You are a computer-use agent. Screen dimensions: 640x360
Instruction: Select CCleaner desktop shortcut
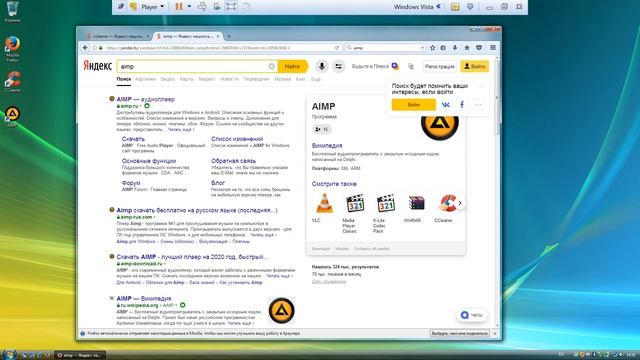(13, 81)
